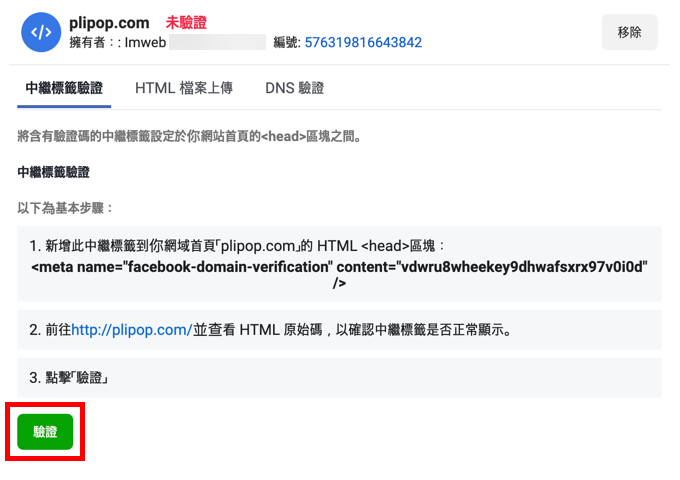The height and width of the screenshot is (480, 680).
Task: Click the green 驗證 button
Action: tap(45, 431)
